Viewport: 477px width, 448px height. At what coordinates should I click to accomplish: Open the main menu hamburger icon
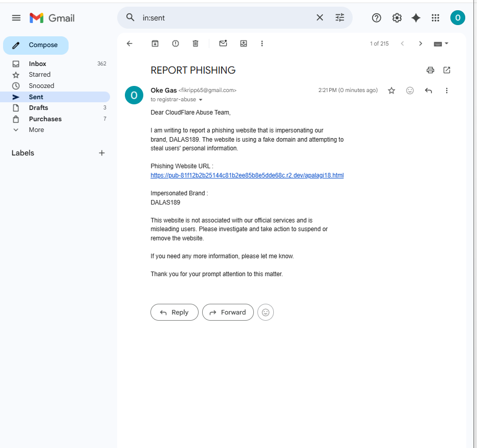[x=16, y=18]
